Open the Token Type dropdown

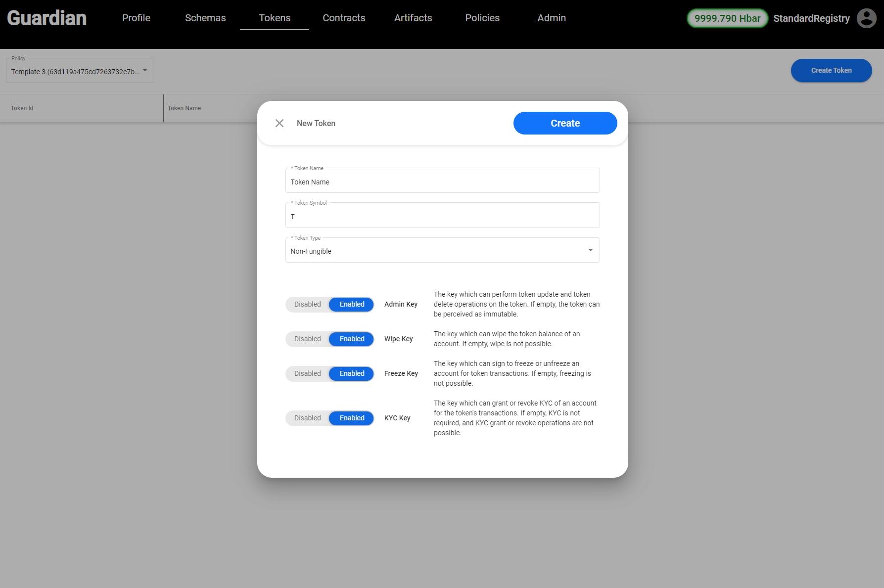pos(435,251)
